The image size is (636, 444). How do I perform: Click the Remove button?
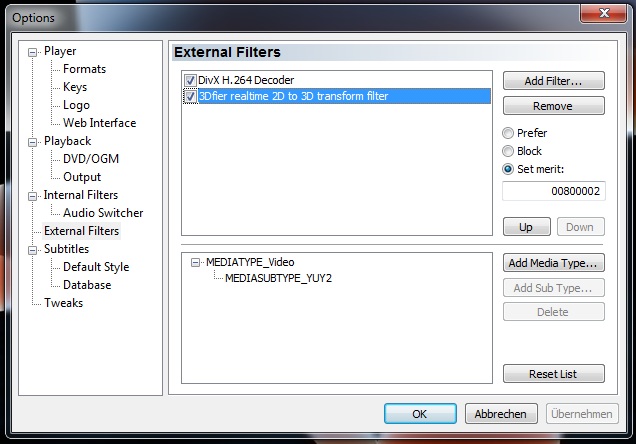554,106
